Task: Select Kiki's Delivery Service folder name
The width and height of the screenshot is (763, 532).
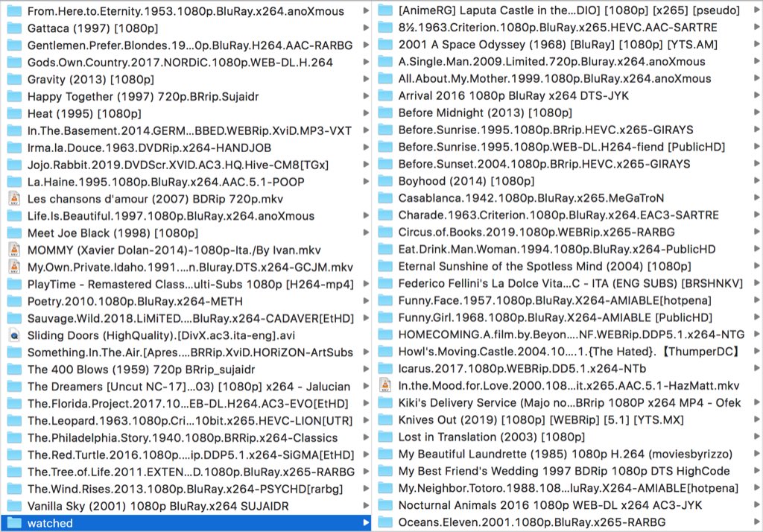Action: 569,402
